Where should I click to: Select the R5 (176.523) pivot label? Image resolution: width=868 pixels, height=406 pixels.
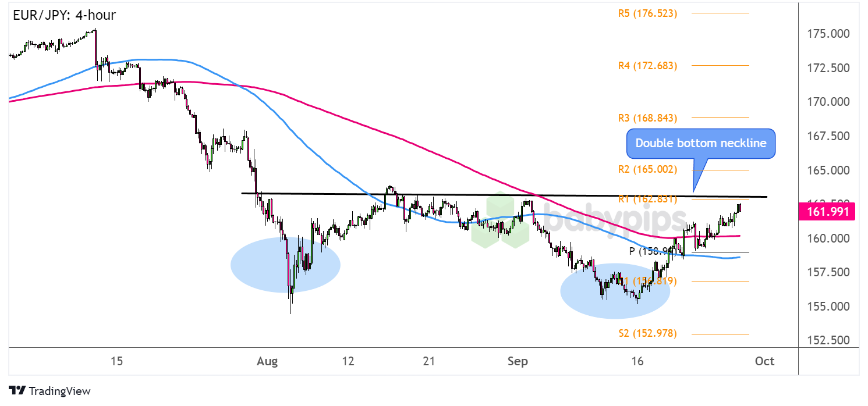(647, 13)
